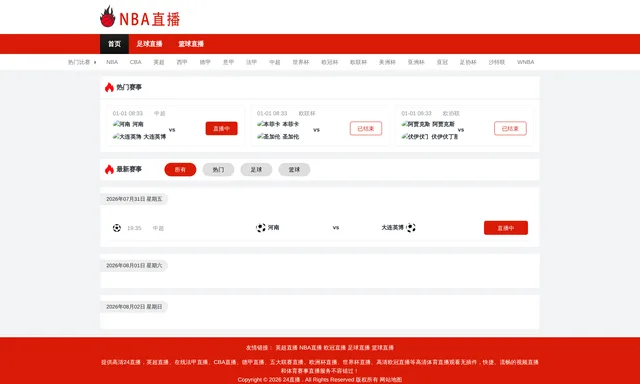The width and height of the screenshot is (640, 384).
Task: Select 世界杯 in the league bar
Action: (301, 62)
